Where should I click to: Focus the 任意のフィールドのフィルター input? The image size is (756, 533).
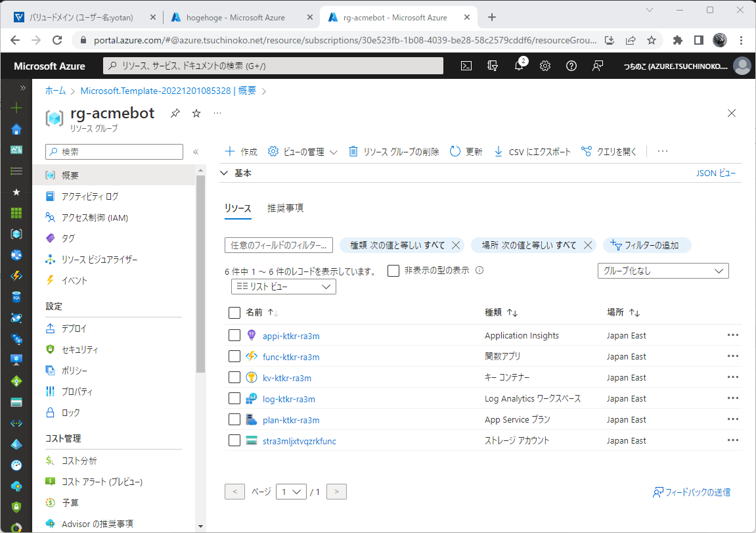[x=278, y=245]
